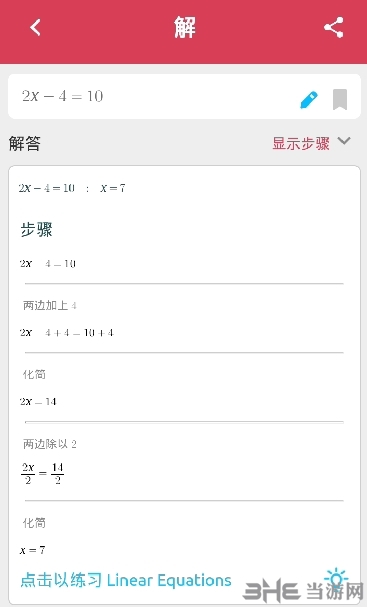
Task: Tap the 两边除以 2 step description
Action: click(x=50, y=444)
